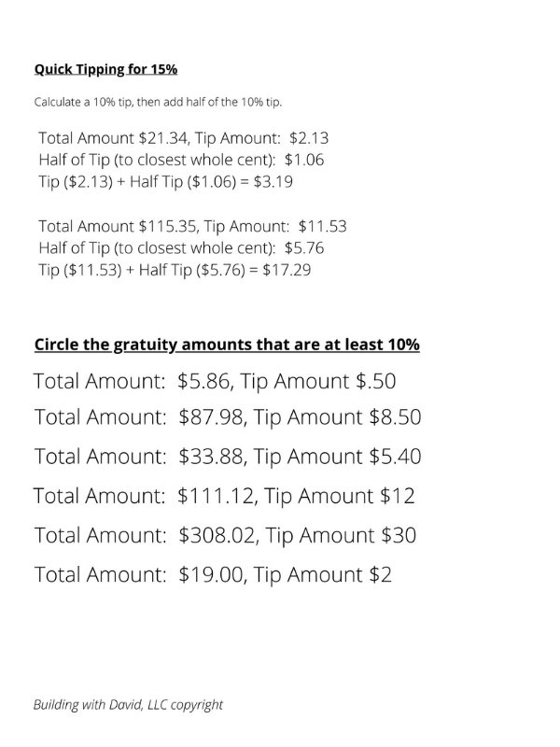Select the $33.88 total with $5.40 tip
Viewport: 560px width, 747px height.
(x=228, y=457)
